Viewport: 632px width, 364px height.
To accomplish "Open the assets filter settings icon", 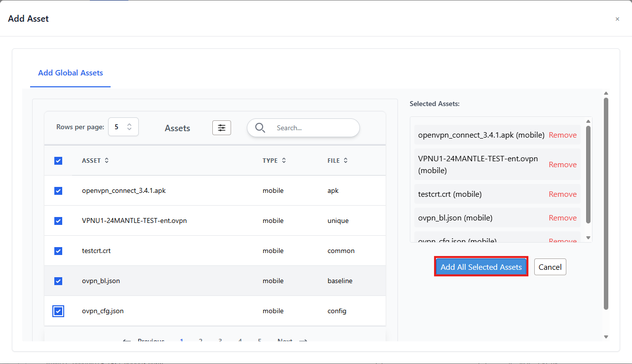I will coord(222,128).
